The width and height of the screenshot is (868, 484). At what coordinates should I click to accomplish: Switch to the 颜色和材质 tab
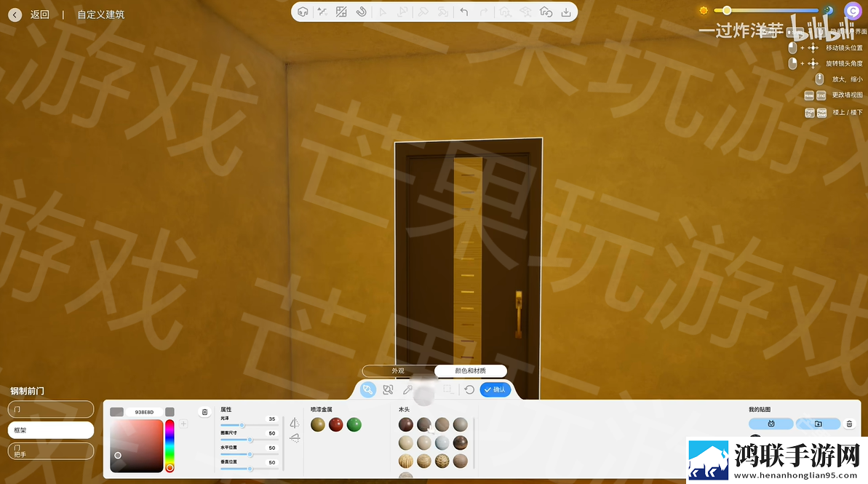tap(471, 370)
